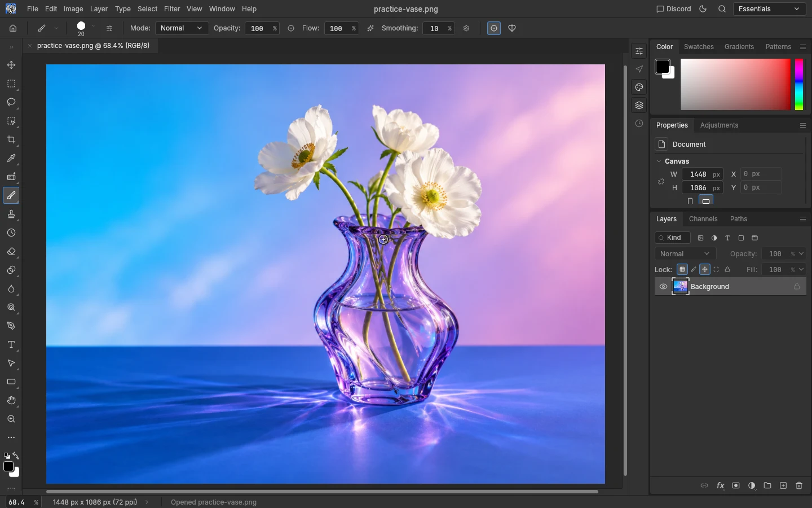The height and width of the screenshot is (508, 812).
Task: Create a new layer with plus icon
Action: 783,485
